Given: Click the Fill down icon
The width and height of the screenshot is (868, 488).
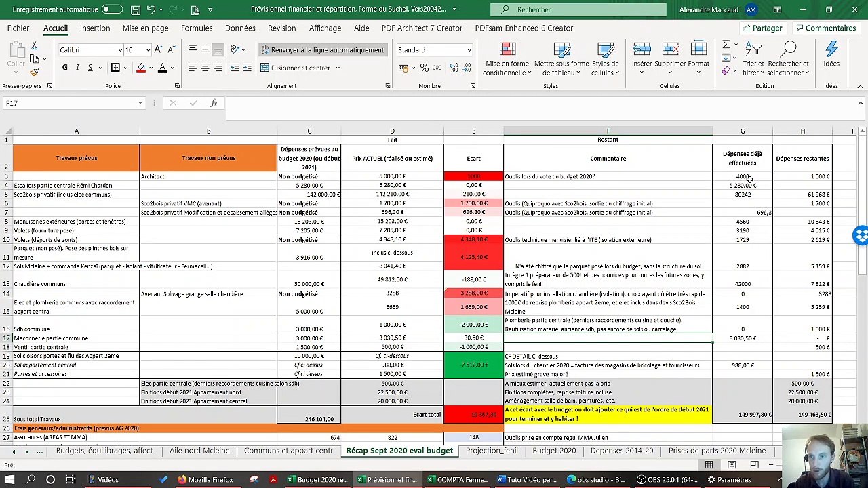Looking at the screenshot, I should pyautogui.click(x=726, y=58).
